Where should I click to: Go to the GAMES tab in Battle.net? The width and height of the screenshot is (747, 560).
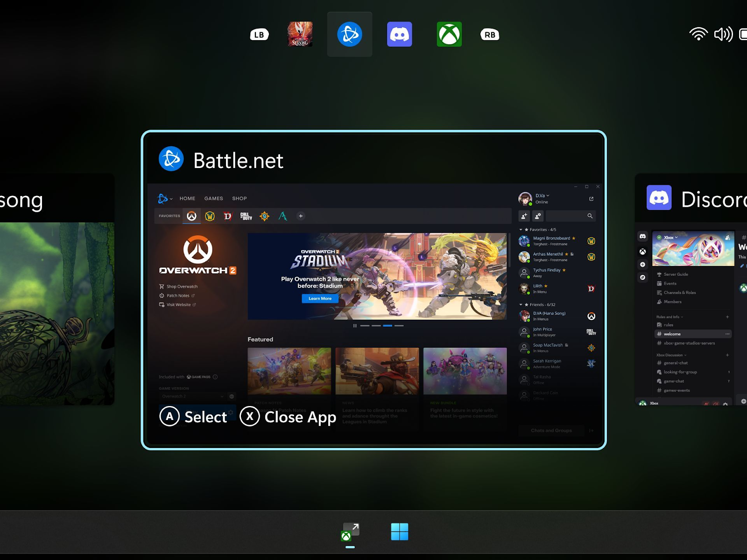213,198
